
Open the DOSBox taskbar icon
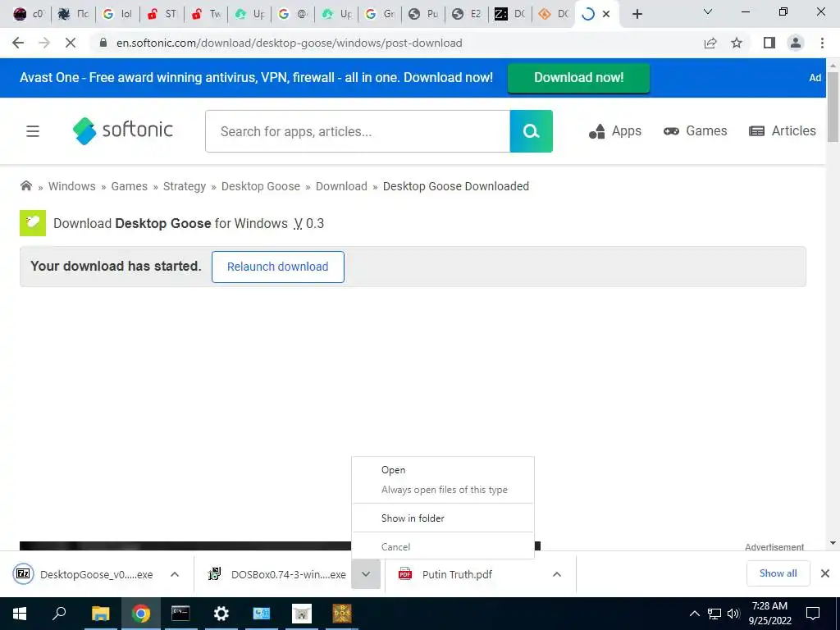tap(342, 614)
